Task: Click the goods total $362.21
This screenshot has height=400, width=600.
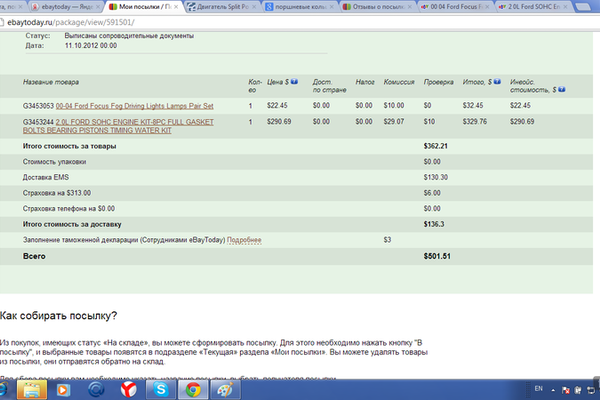Action: [x=435, y=146]
